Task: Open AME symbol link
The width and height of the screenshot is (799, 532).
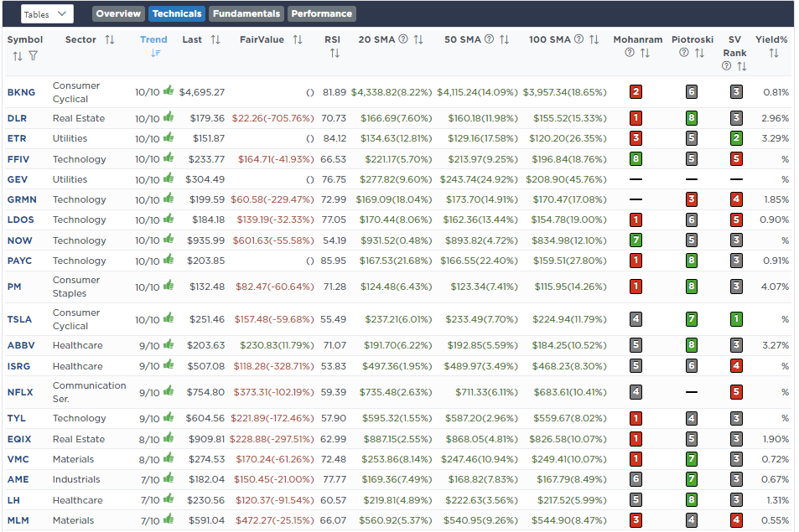Action: tap(18, 479)
